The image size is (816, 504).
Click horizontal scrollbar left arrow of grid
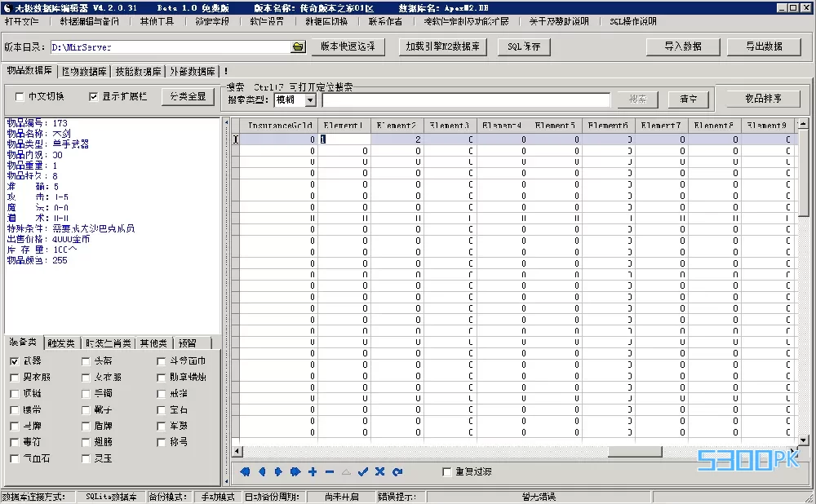coord(237,452)
